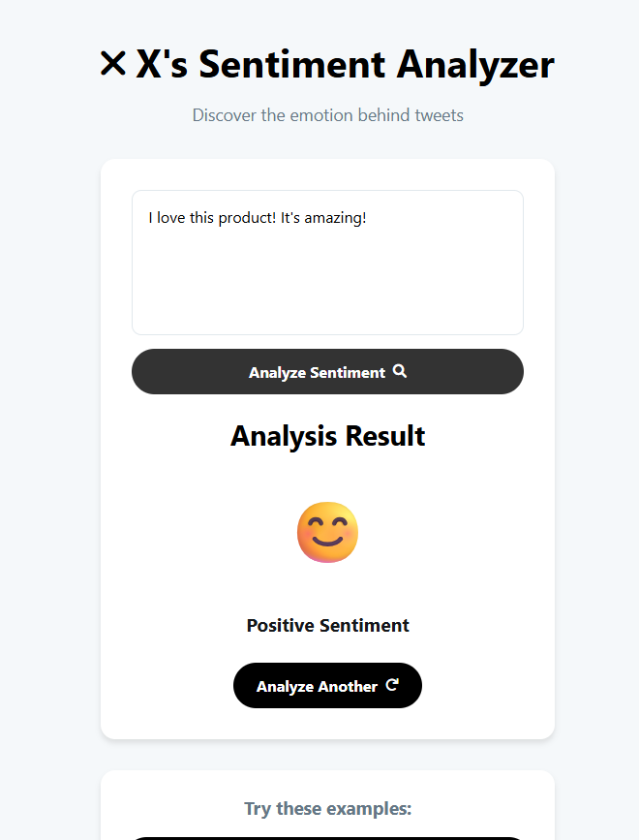This screenshot has width=639, height=840.
Task: Click the "X's Sentiment Analyzer" page title
Action: (x=345, y=65)
